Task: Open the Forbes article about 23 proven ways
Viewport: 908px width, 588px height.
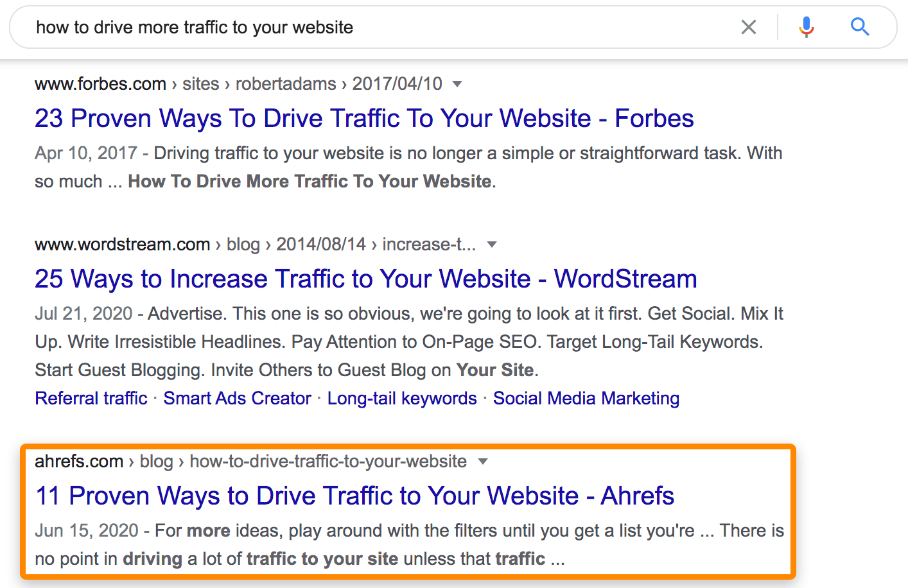Action: pos(364,118)
